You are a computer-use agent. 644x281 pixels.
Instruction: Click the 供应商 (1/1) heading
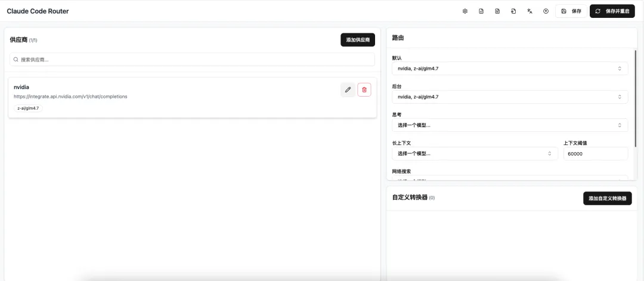tap(23, 40)
